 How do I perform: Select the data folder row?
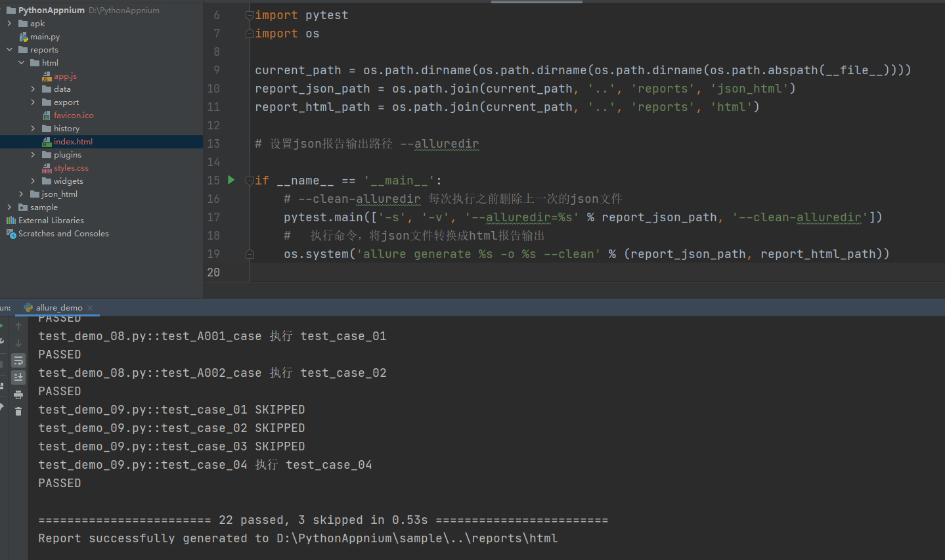pyautogui.click(x=101, y=89)
